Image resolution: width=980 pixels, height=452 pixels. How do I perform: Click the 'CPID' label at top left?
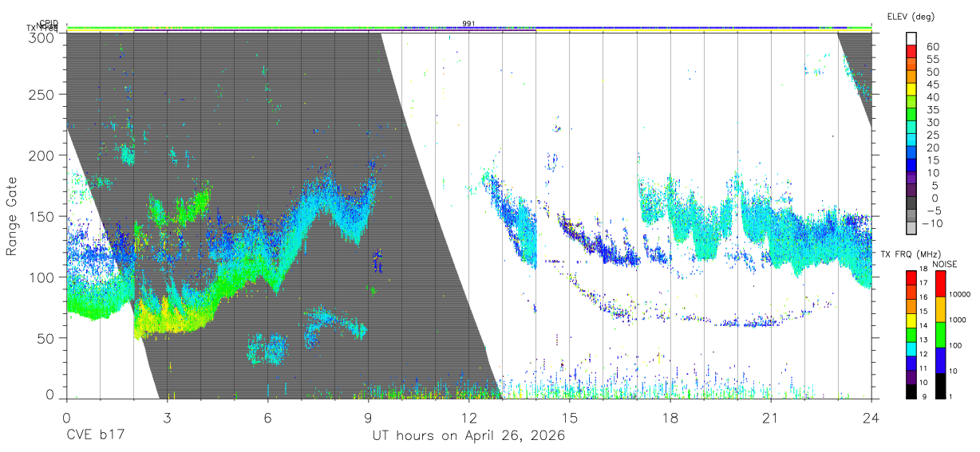[49, 23]
